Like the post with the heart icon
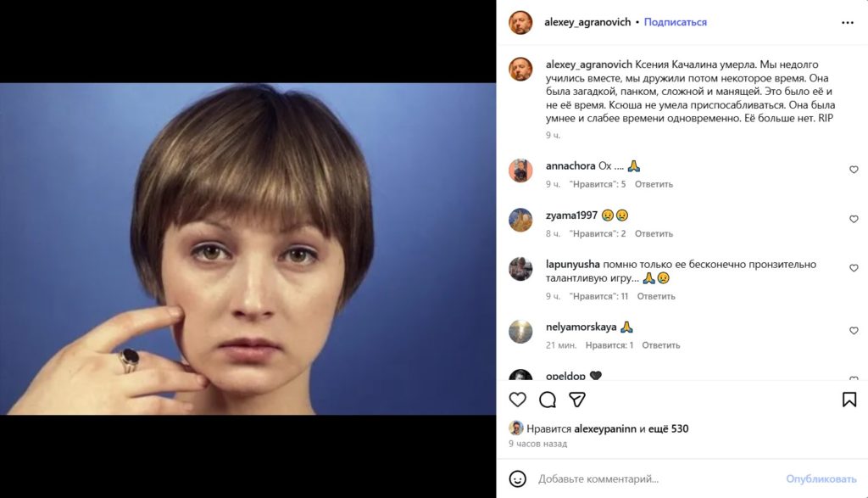The height and width of the screenshot is (498, 868). [517, 397]
